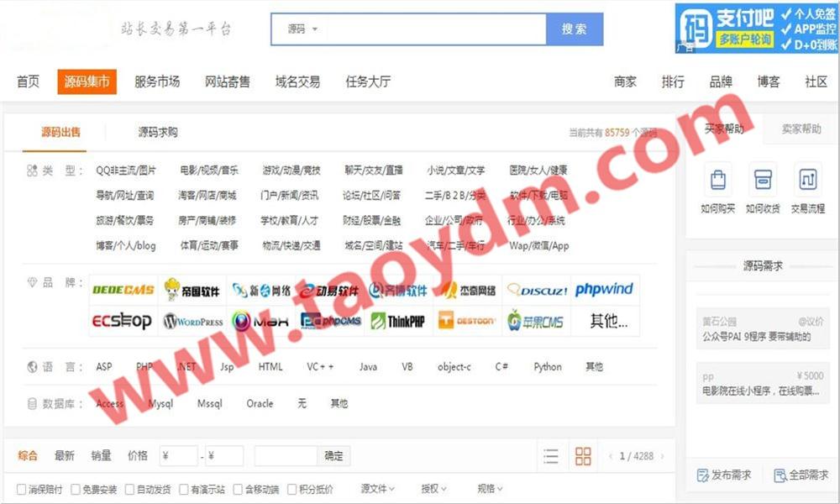Viewport: 840px width, 504px height.
Task: Go to previous results page arrow
Action: click(611, 456)
